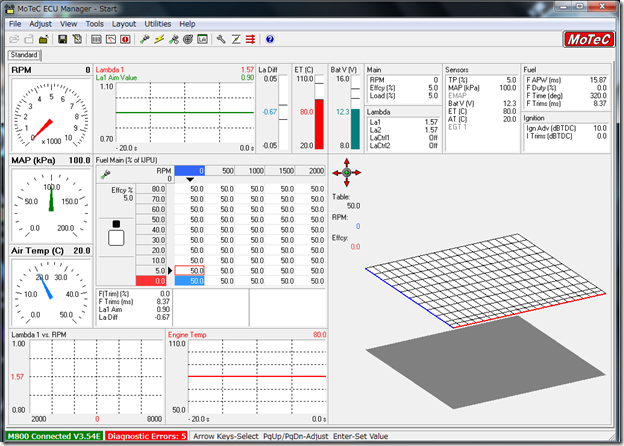Click the La Diff bar indicator
The height and width of the screenshot is (446, 624).
(283, 112)
